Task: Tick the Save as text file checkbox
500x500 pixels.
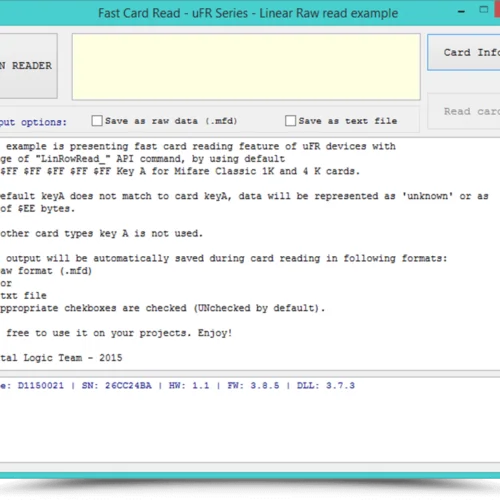Action: (290, 121)
